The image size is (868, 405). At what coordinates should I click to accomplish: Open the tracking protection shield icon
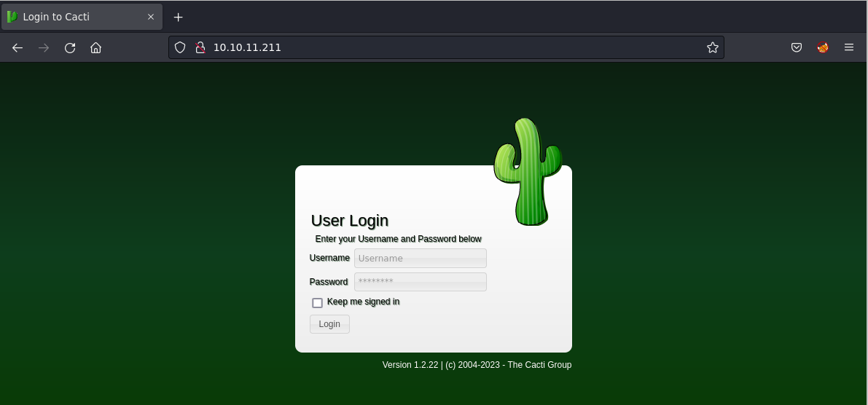[x=180, y=47]
